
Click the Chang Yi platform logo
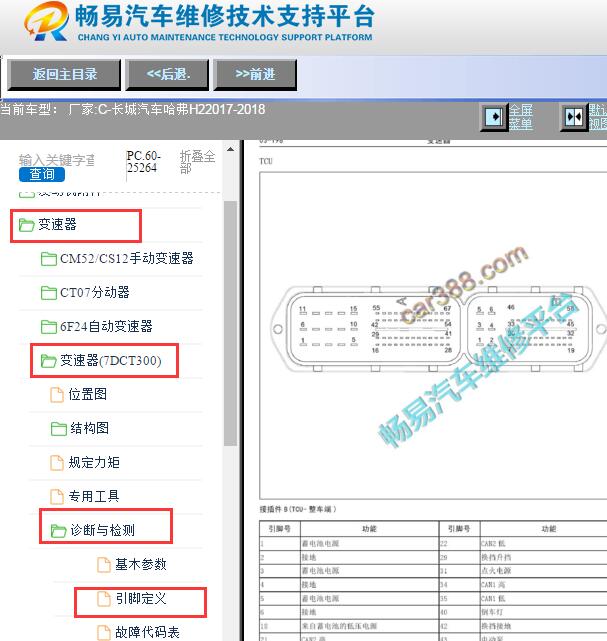[47, 21]
